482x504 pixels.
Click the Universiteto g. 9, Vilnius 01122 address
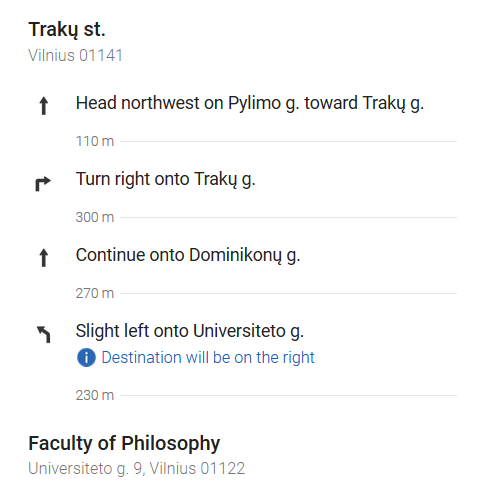pyautogui.click(x=137, y=468)
